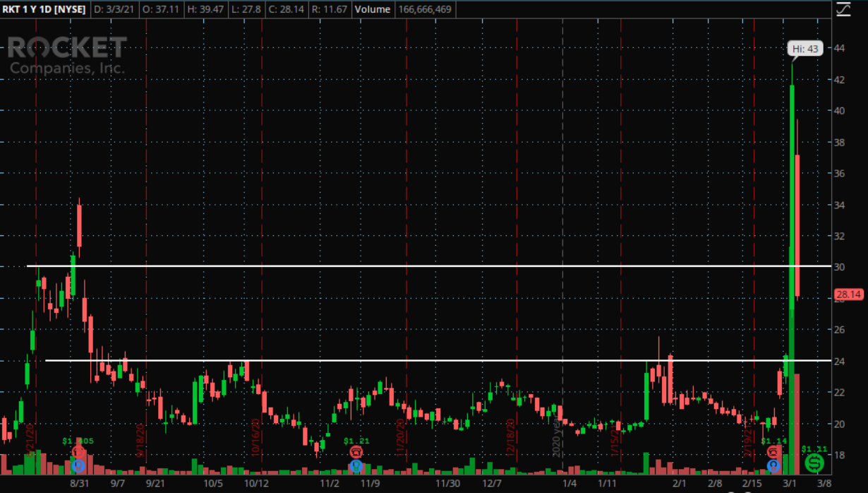868x493 pixels.
Task: Click the 1/4 date on the time axis
Action: 570,483
